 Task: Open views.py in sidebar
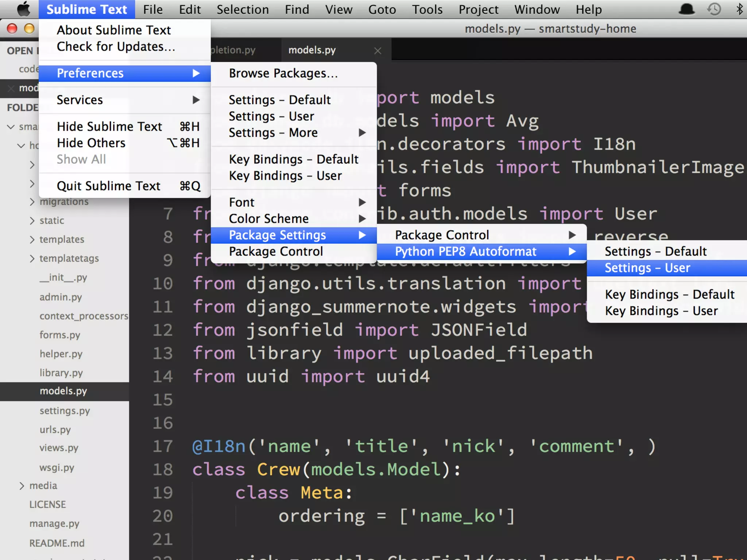(59, 448)
